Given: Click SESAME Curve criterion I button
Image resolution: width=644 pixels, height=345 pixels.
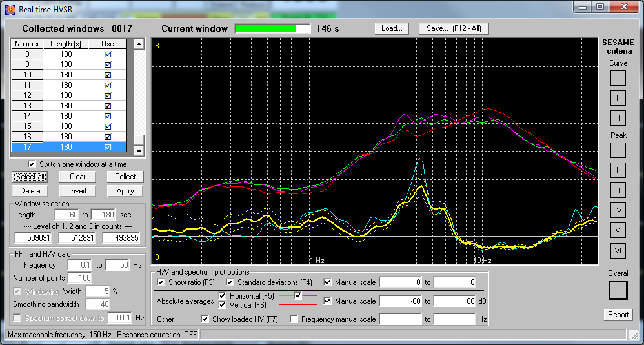Looking at the screenshot, I should click(618, 79).
